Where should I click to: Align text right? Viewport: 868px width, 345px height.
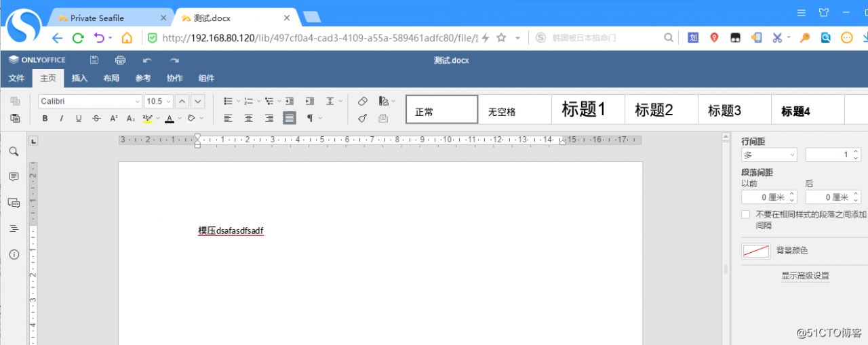(269, 118)
